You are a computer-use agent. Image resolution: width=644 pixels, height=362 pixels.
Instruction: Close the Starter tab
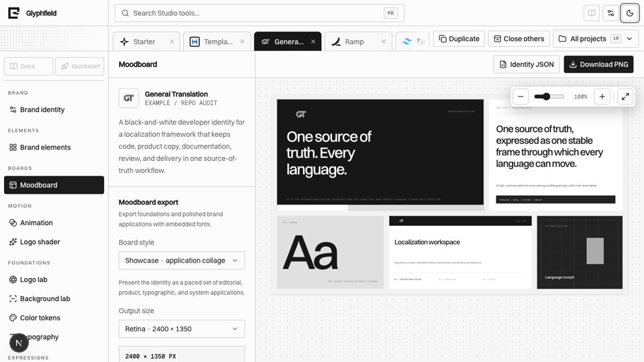(x=172, y=42)
